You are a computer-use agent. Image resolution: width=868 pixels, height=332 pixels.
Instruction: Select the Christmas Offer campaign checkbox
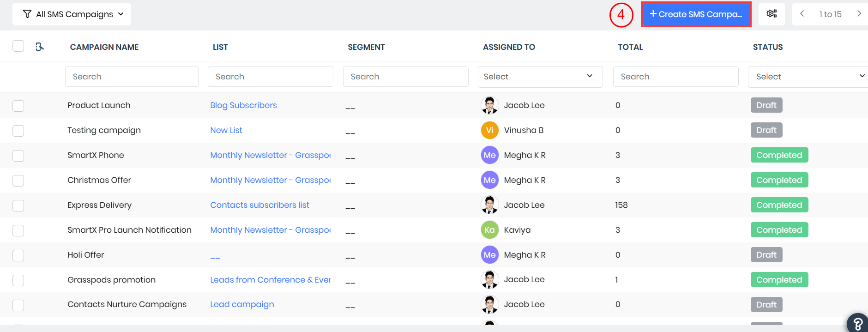18,181
